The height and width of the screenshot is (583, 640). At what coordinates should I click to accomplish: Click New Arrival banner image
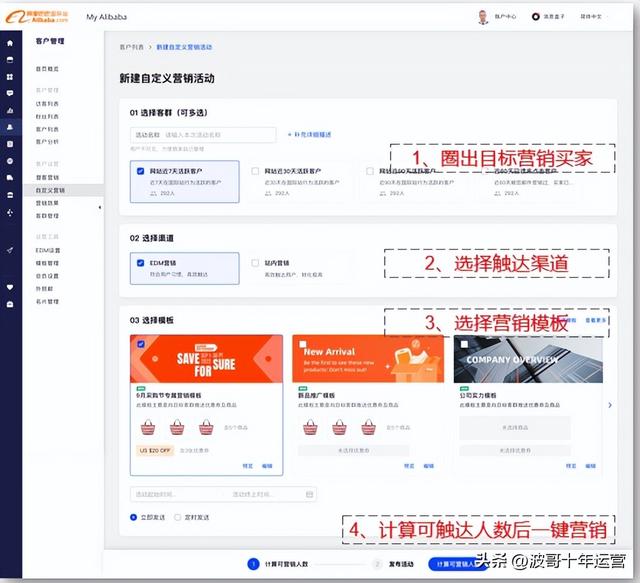pos(368,358)
